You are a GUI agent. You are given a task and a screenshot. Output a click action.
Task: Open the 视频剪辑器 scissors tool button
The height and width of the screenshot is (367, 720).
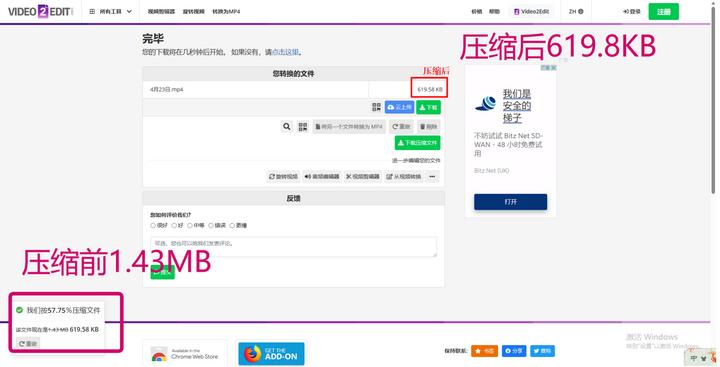[x=363, y=176]
